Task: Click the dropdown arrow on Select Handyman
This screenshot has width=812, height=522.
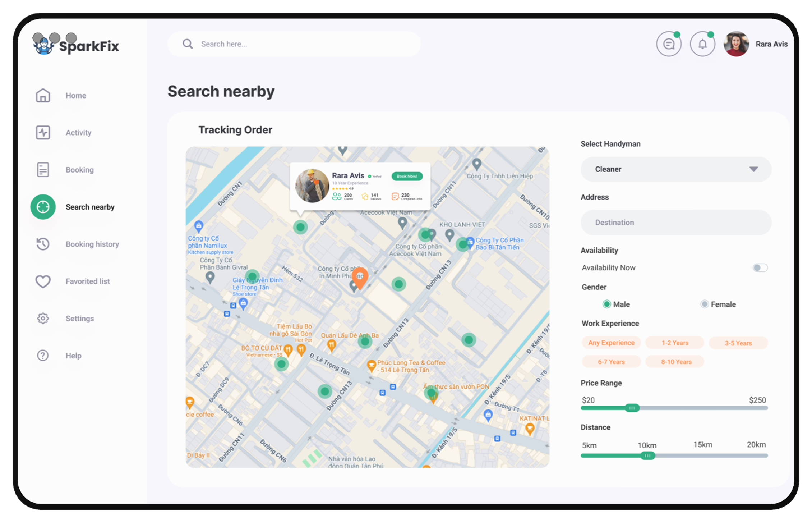Action: (x=754, y=169)
